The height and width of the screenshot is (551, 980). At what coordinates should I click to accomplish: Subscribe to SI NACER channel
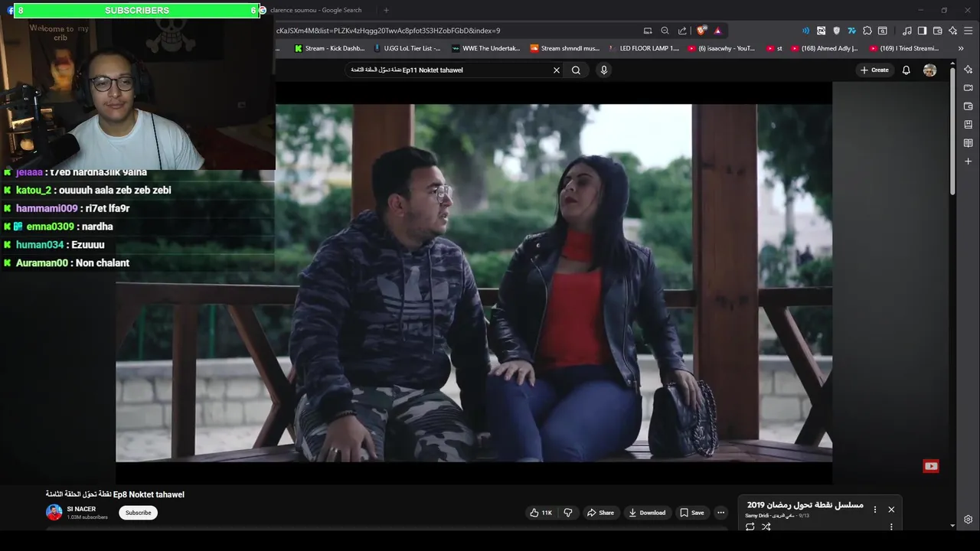138,513
